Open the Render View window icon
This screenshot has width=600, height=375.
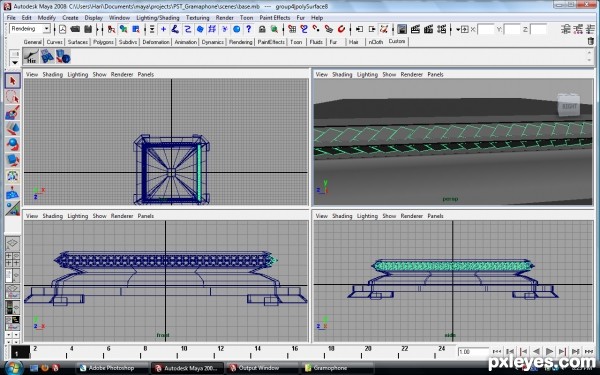[x=402, y=29]
